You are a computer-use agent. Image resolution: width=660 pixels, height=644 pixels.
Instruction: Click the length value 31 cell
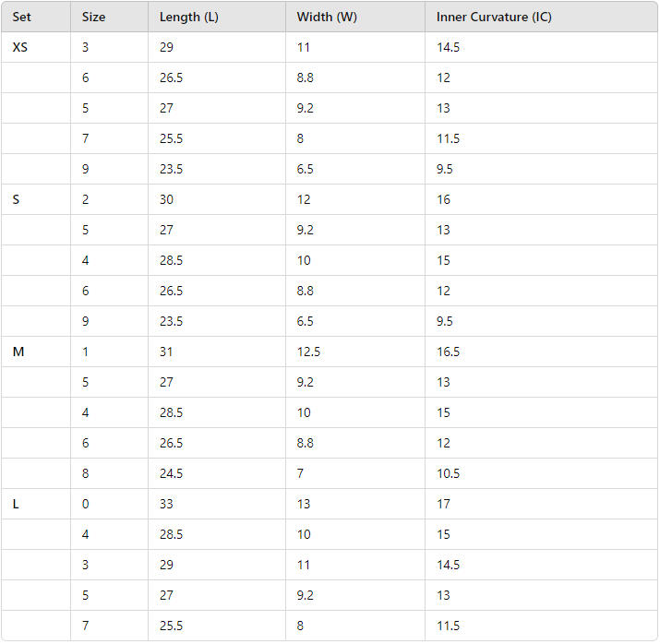click(166, 352)
